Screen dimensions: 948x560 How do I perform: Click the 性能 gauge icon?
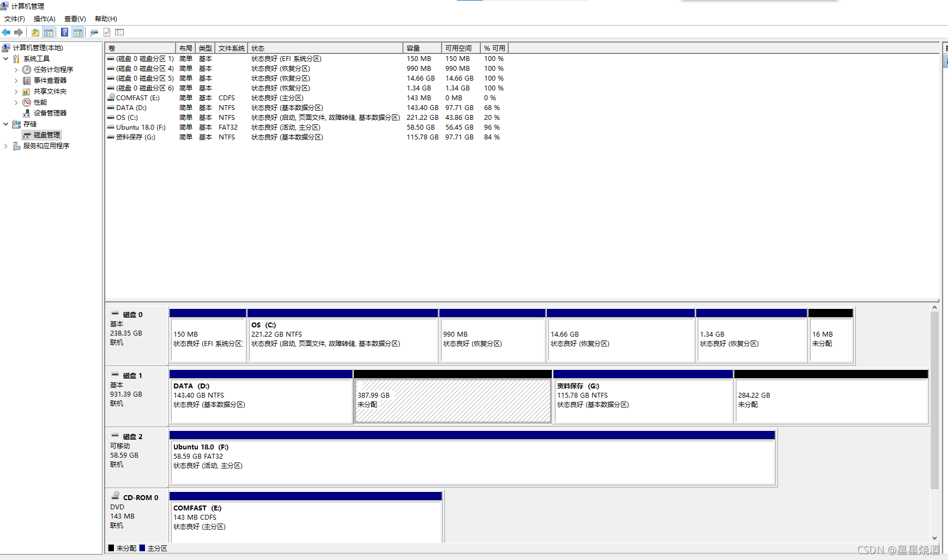tap(27, 102)
